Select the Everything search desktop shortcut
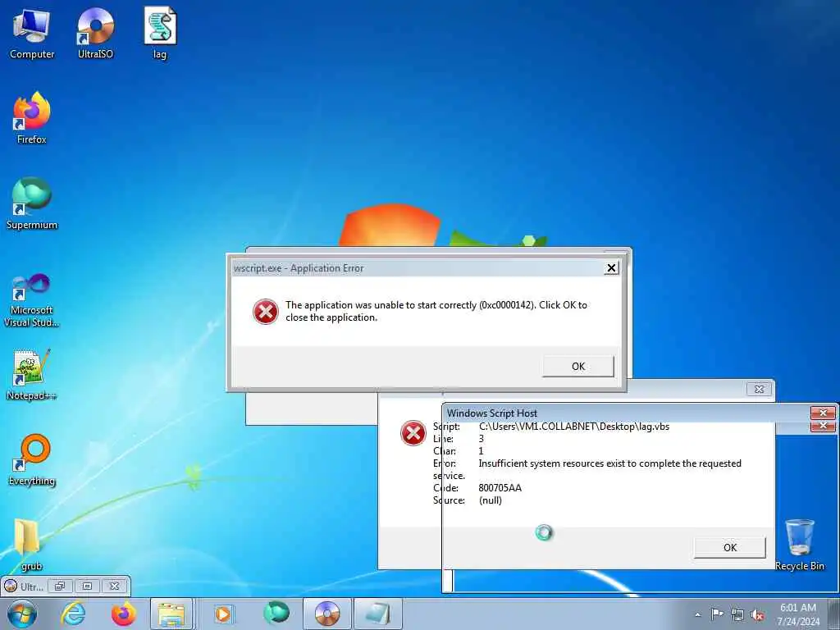The height and width of the screenshot is (630, 840). 32,459
